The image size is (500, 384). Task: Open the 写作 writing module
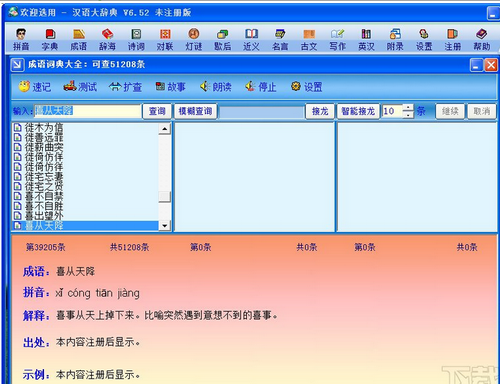coord(337,40)
